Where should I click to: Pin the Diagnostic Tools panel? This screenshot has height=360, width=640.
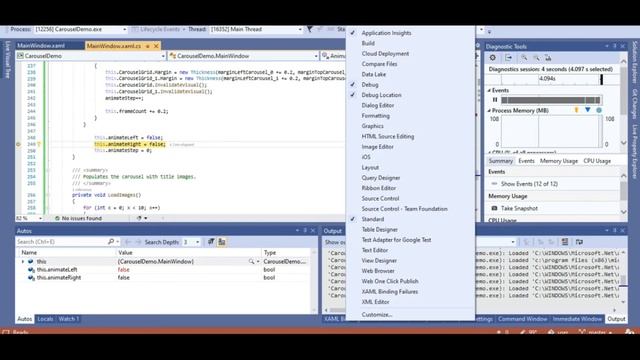615,47
